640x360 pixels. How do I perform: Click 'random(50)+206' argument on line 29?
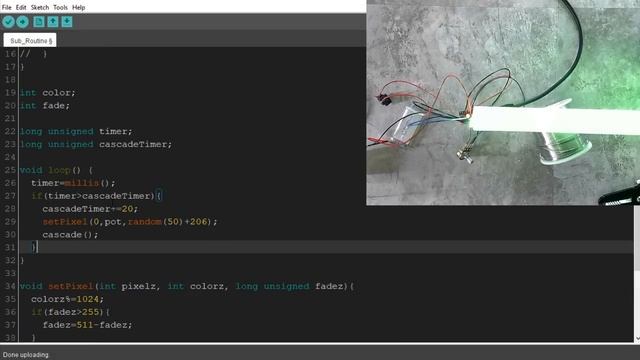(169, 222)
